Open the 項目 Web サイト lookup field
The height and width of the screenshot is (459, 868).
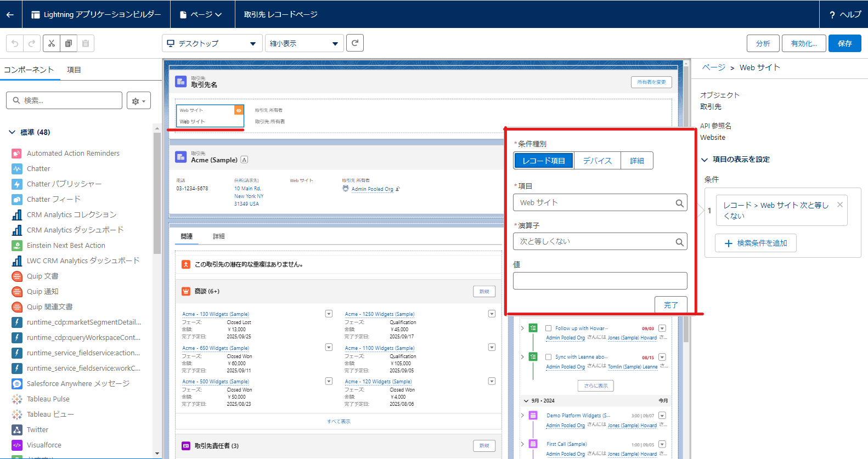pos(600,202)
